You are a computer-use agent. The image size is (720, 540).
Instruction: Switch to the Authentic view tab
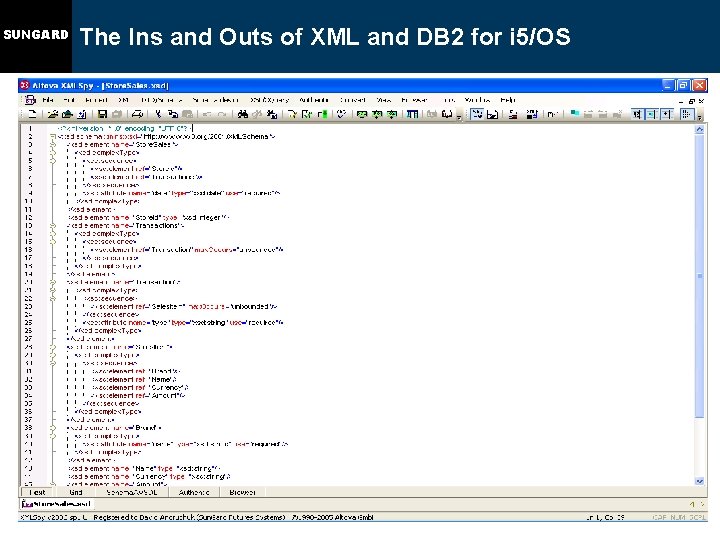tap(194, 492)
